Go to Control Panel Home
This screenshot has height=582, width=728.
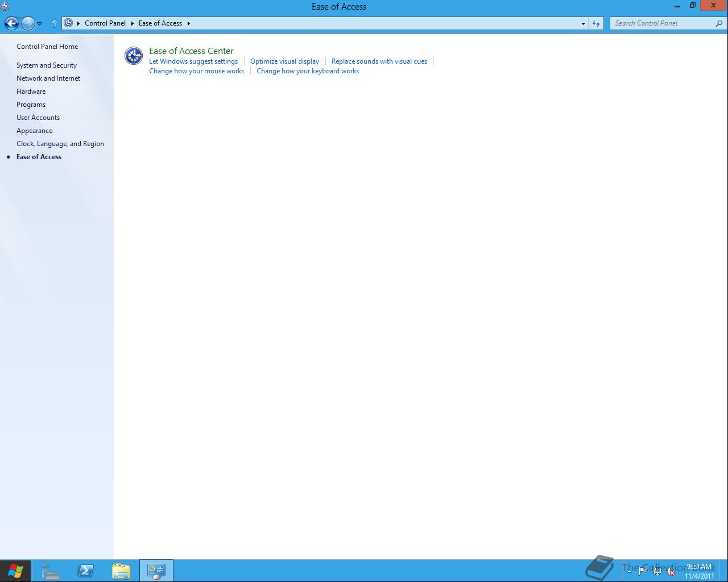(47, 47)
